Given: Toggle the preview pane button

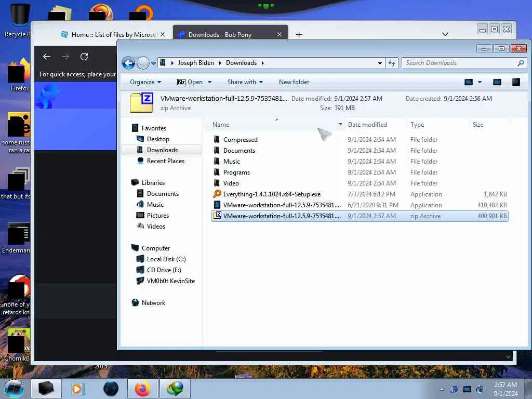Looking at the screenshot, I should [497, 82].
